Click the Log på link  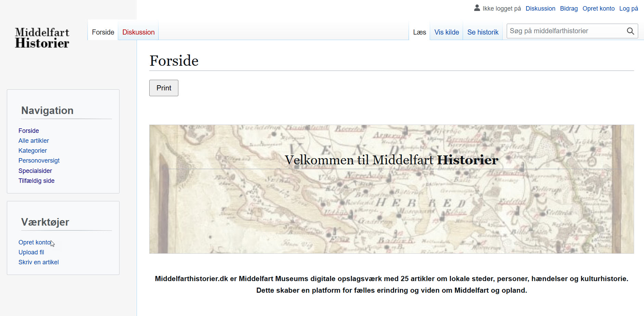pyautogui.click(x=629, y=9)
